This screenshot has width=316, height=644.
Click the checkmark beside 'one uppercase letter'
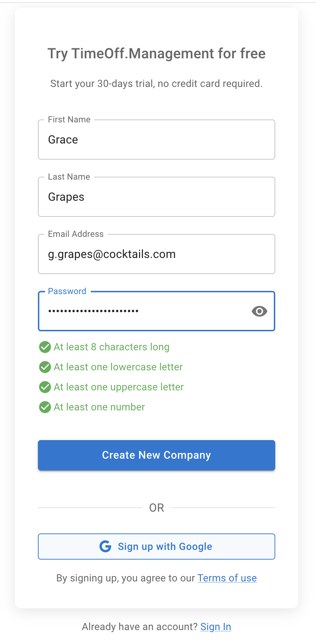click(45, 387)
